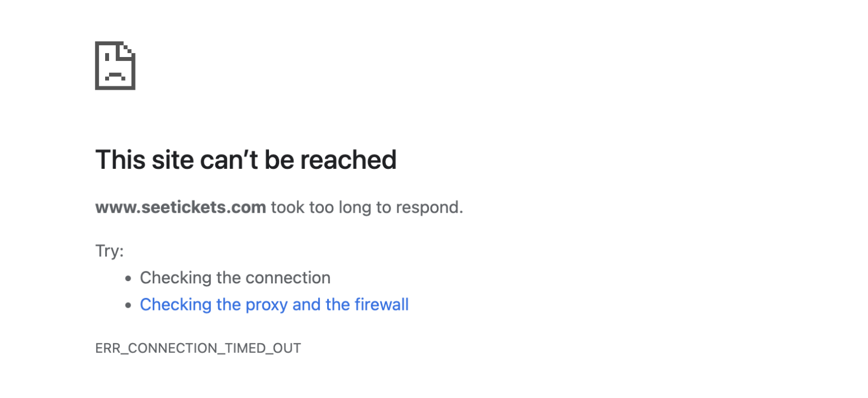
Task: Click the "This site can't be reached" heading
Action: pos(246,160)
